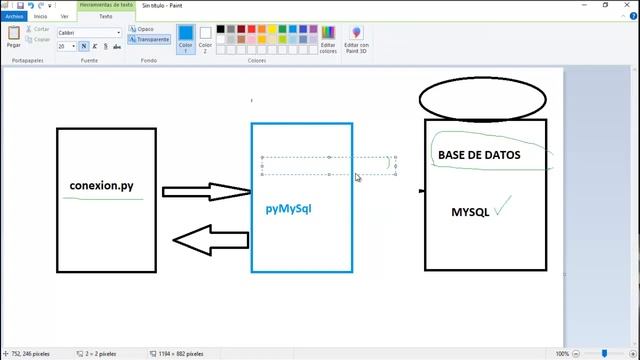Click the 'conexion.py' text on canvas
Viewport: 640px width, 360px height.
pos(101,186)
